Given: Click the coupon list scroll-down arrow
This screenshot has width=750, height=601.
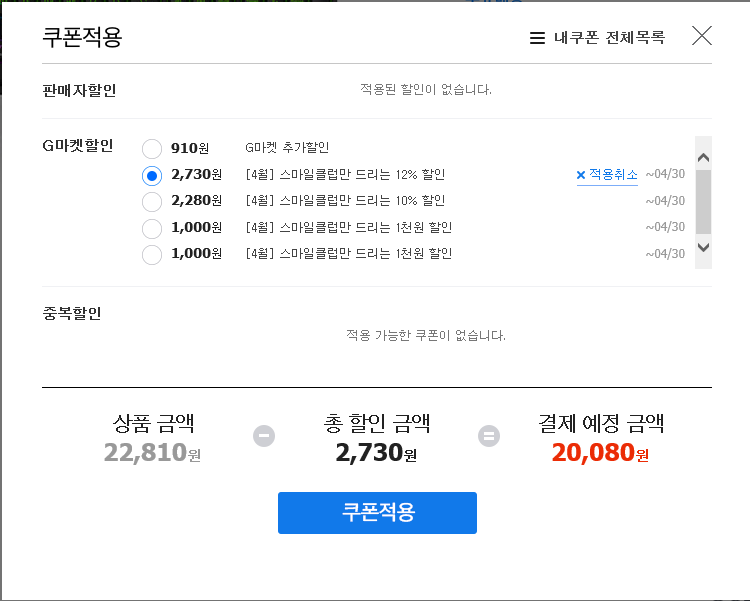Looking at the screenshot, I should tap(703, 247).
